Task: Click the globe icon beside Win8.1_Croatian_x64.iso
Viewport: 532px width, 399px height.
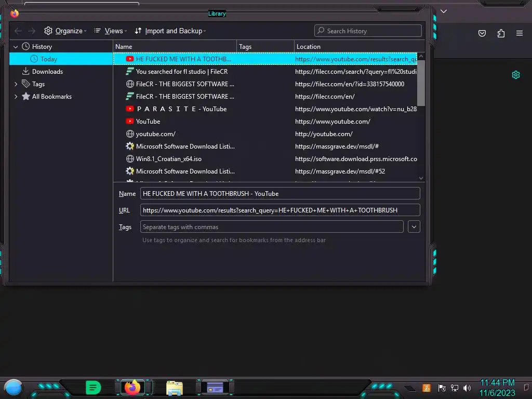Action: pos(129,159)
